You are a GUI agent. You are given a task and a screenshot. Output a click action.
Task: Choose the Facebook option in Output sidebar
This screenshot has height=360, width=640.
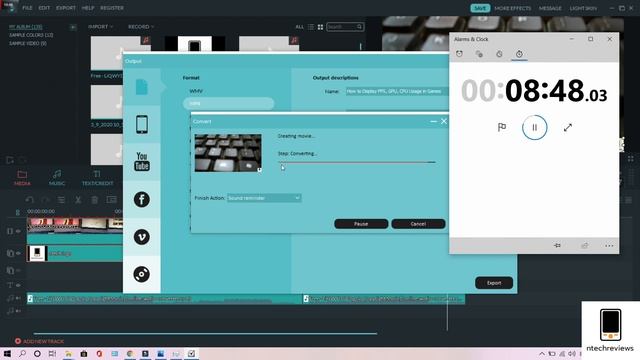click(142, 200)
